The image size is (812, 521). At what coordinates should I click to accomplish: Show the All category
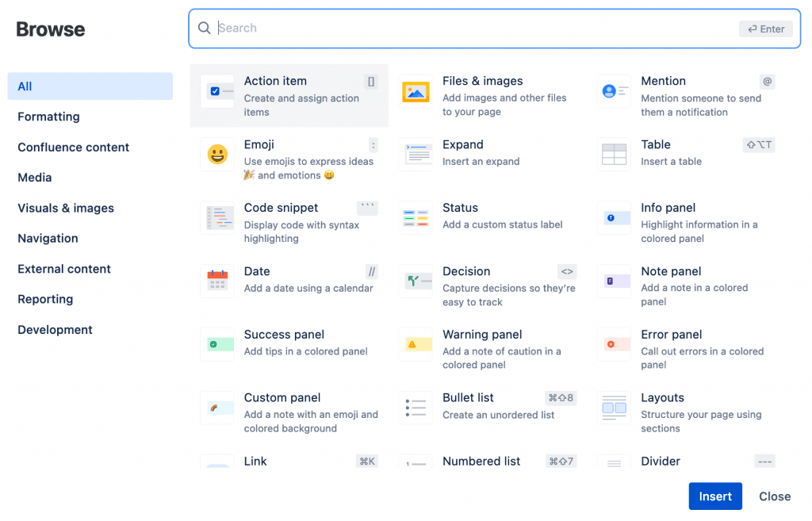click(x=90, y=86)
